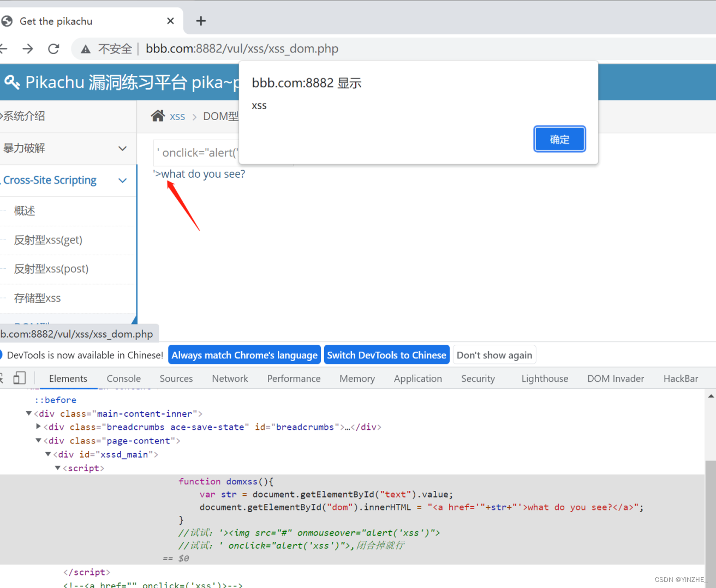The image size is (716, 588).
Task: Switch to the Lighthouse tab
Action: (x=545, y=379)
